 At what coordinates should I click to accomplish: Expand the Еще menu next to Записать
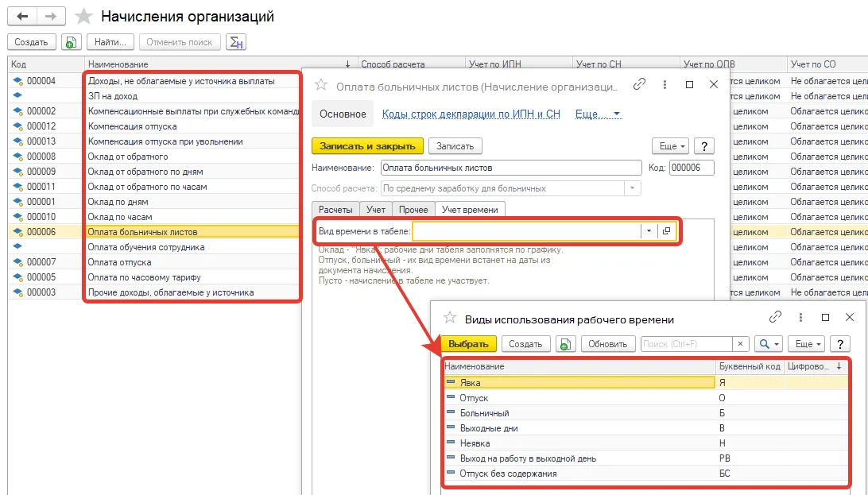(x=670, y=146)
